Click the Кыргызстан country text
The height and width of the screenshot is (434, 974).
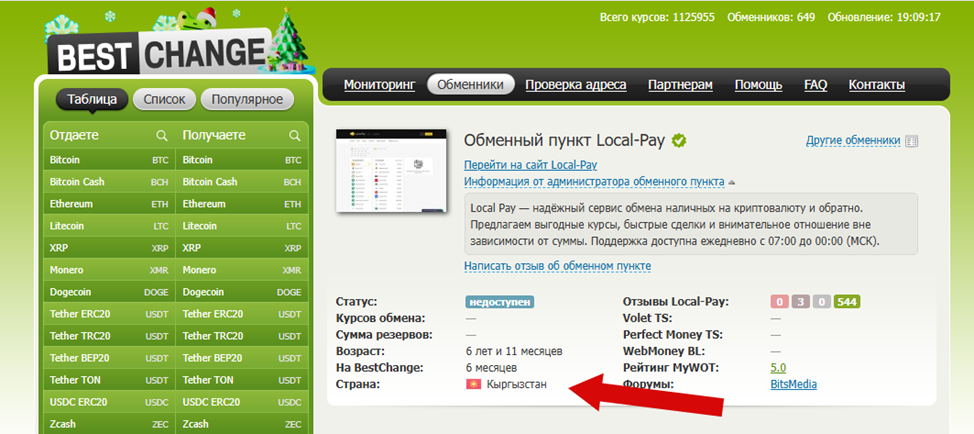[x=517, y=384]
